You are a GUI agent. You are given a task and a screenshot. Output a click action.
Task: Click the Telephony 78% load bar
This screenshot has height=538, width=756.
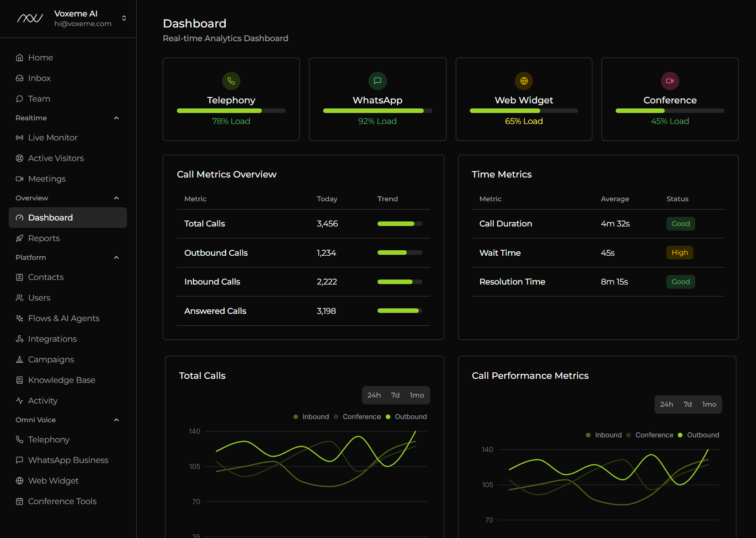coord(231,110)
